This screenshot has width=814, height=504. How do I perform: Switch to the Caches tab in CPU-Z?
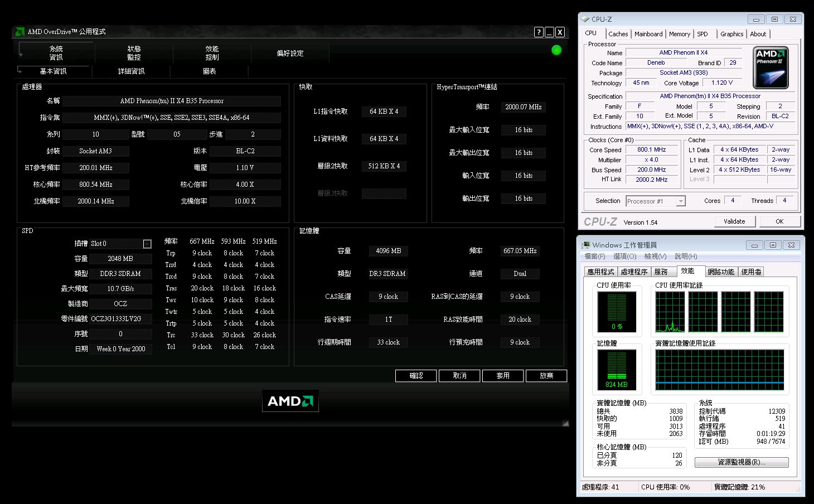618,34
